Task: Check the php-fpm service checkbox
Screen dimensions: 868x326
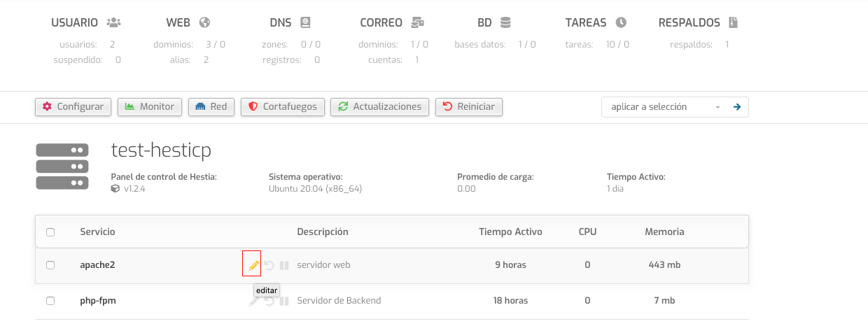Action: (50, 301)
